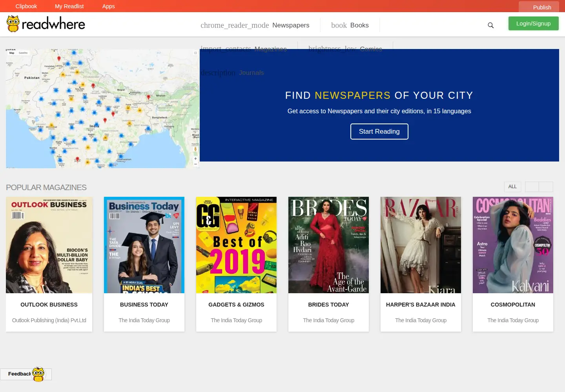Open the Business Today cover thumbnail
This screenshot has width=565, height=392.
pyautogui.click(x=144, y=245)
